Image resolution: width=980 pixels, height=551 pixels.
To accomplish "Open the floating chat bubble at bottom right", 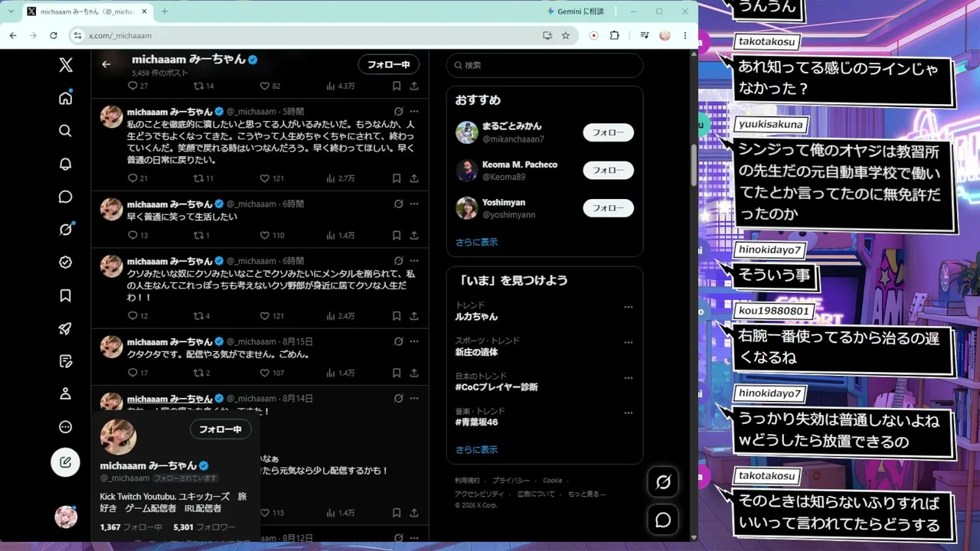I will coord(663,520).
